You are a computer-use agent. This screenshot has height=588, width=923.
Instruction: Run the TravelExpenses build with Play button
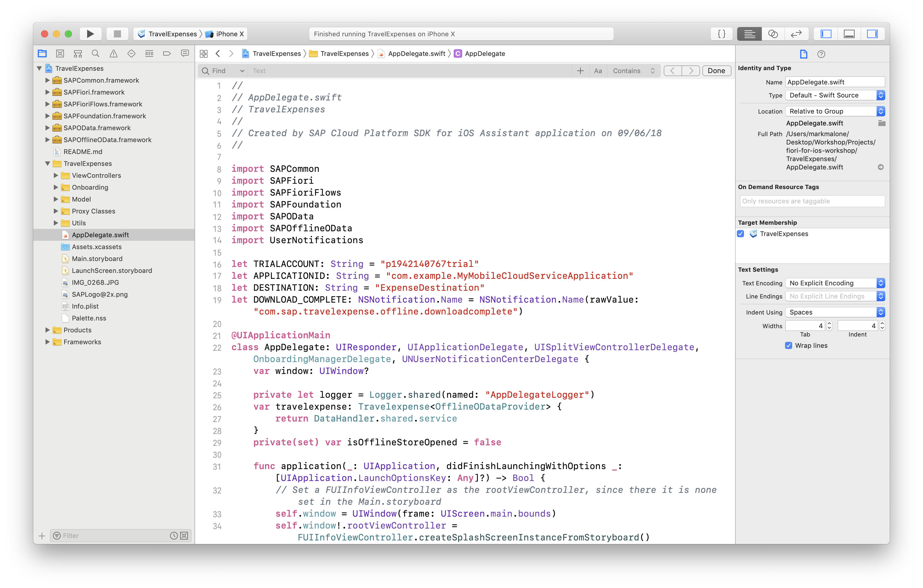(90, 34)
